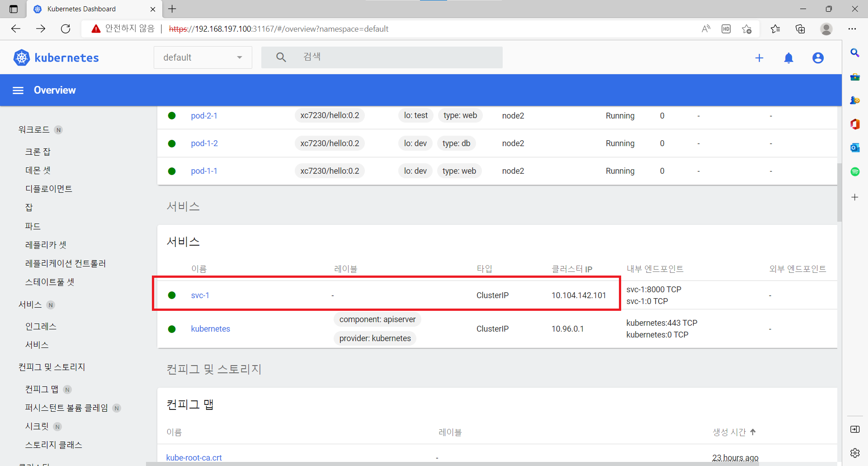Go back in browser history
The width and height of the screenshot is (868, 466).
click(x=16, y=29)
